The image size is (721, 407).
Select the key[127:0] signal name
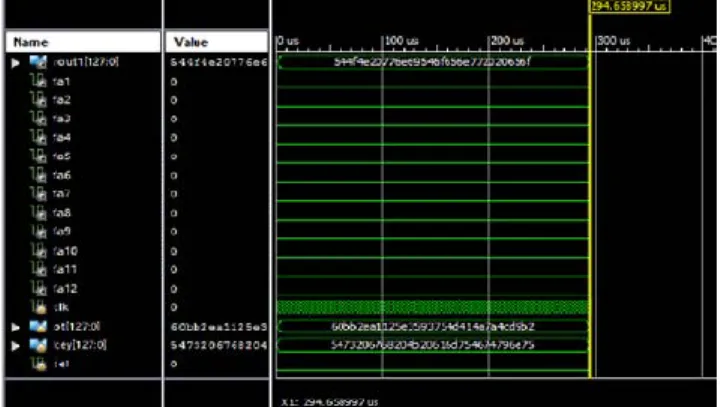80,345
